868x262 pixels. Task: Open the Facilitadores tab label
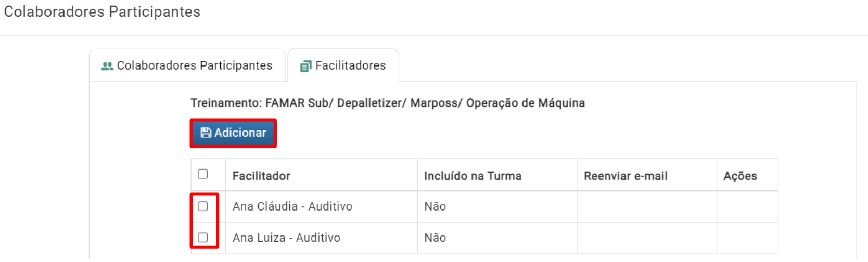[351, 65]
